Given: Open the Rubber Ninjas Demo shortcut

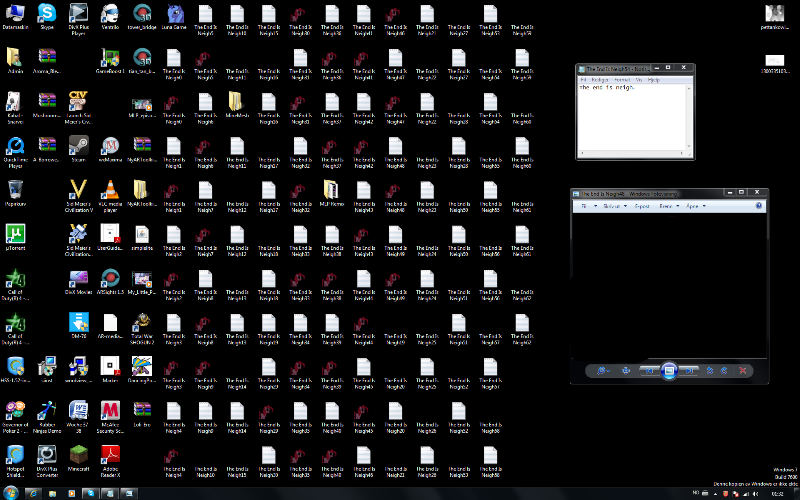Looking at the screenshot, I should [46, 416].
